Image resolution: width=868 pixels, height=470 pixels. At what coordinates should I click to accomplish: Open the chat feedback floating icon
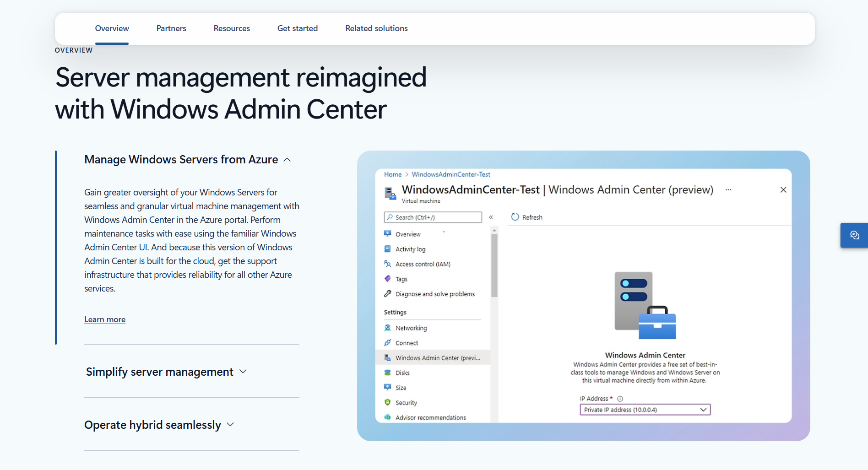(x=854, y=235)
